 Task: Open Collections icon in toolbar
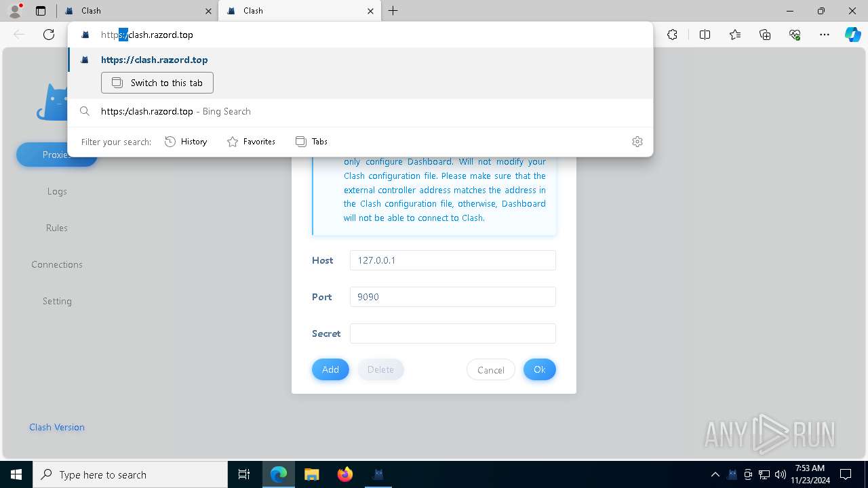(x=765, y=35)
